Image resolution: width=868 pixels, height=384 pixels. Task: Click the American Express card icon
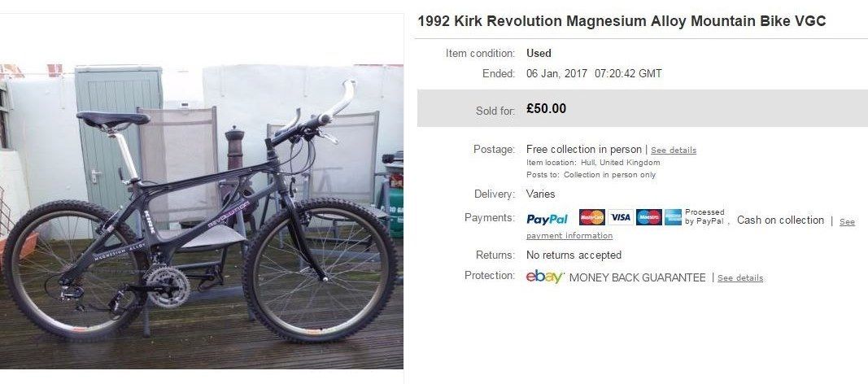click(x=673, y=217)
